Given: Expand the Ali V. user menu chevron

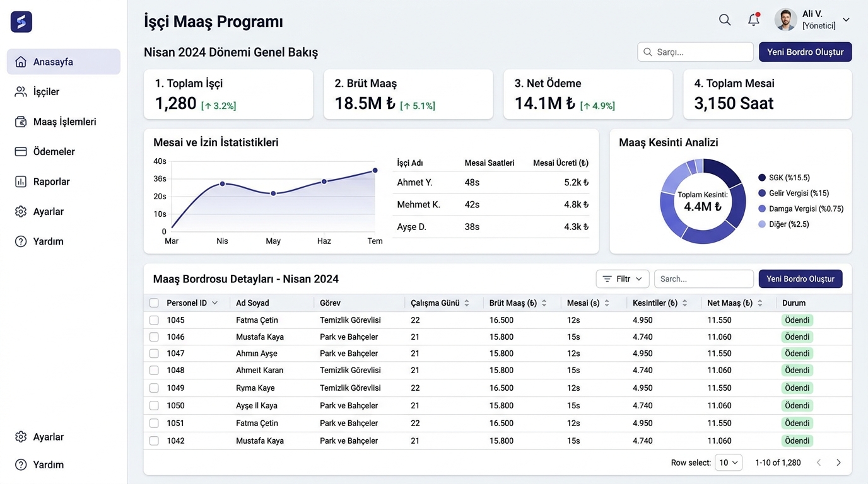Looking at the screenshot, I should pyautogui.click(x=846, y=20).
